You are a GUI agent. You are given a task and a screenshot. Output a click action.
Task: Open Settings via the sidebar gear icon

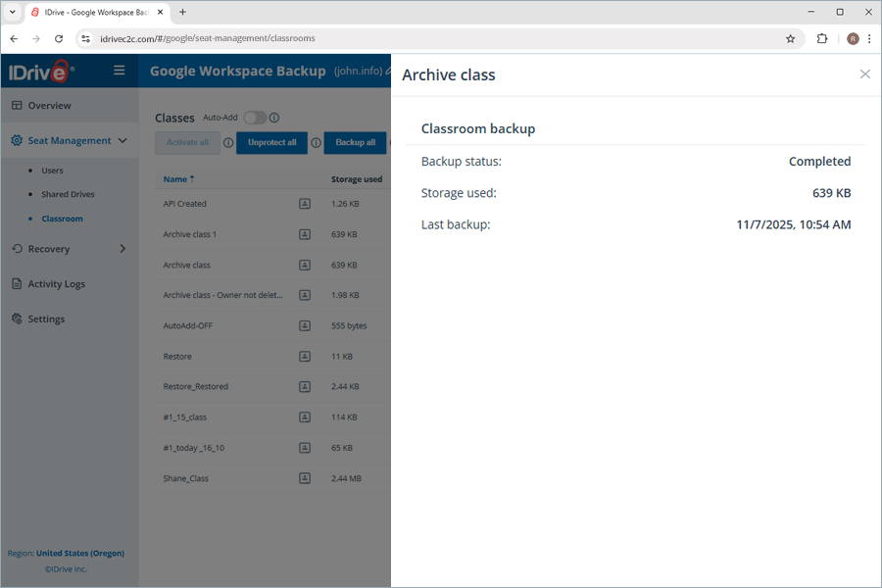pos(17,318)
